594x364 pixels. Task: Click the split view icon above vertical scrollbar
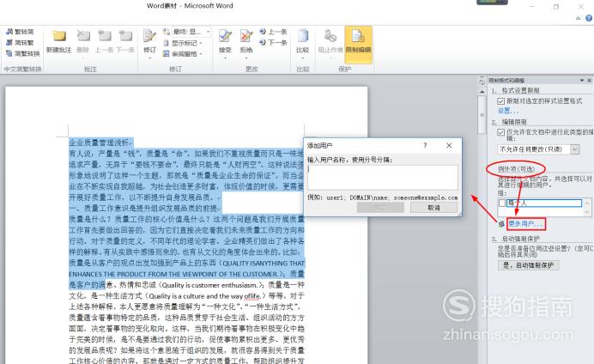point(482,81)
